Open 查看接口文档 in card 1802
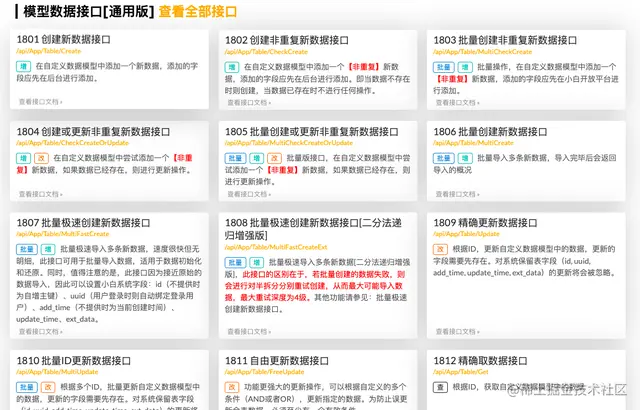640x410 pixels. (x=249, y=102)
